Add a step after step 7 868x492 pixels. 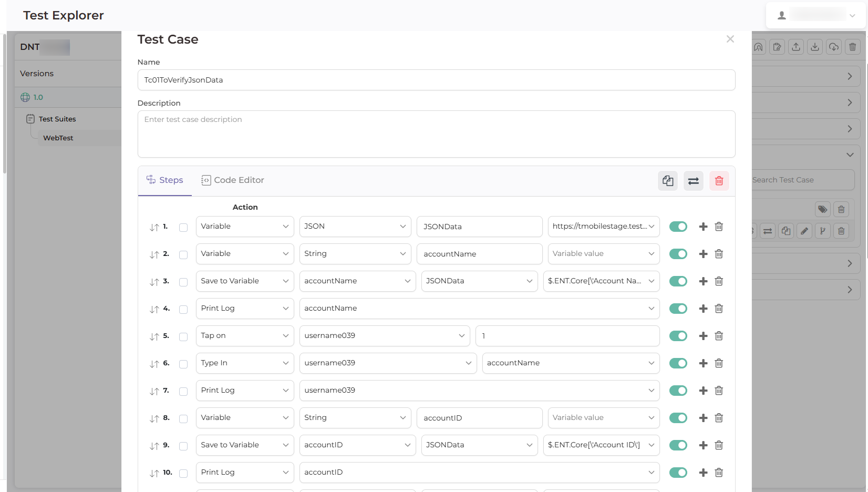click(703, 391)
